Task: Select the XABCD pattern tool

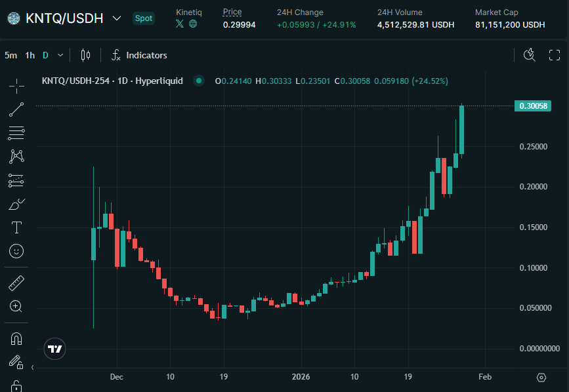Action: point(16,156)
